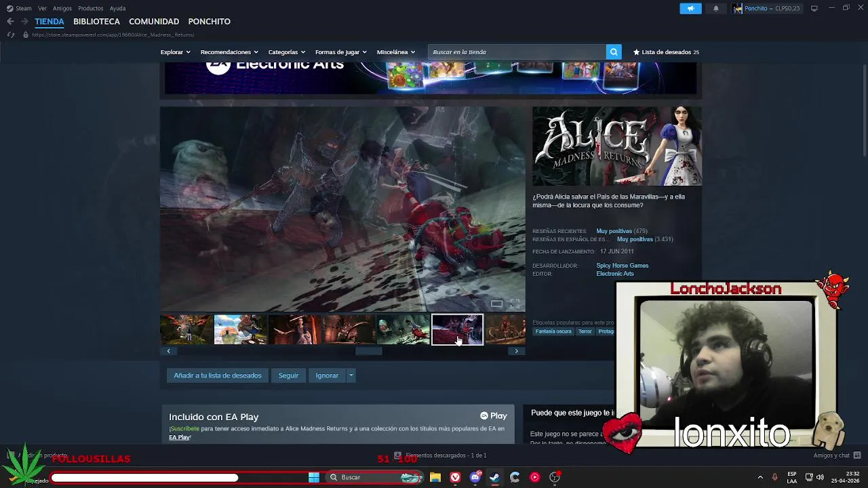868x488 pixels.
Task: Click the Terror tag
Action: (585, 331)
